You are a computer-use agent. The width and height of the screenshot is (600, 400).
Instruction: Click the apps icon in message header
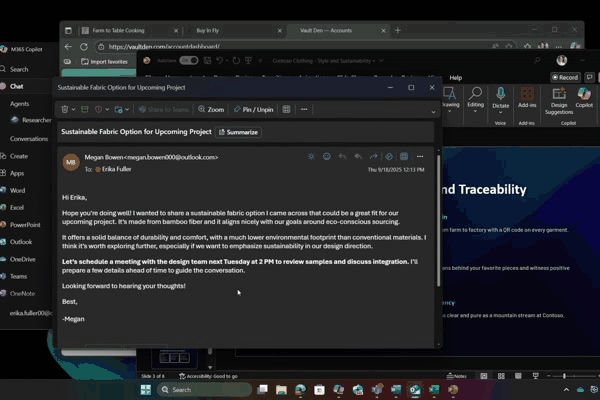404,156
